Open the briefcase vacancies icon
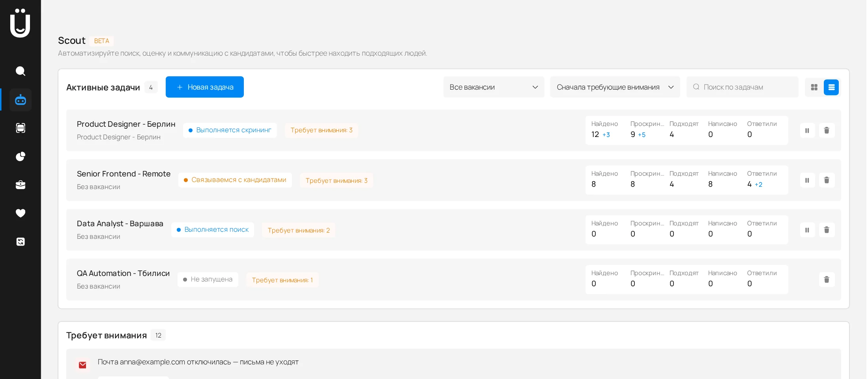The height and width of the screenshot is (379, 868). point(21,185)
